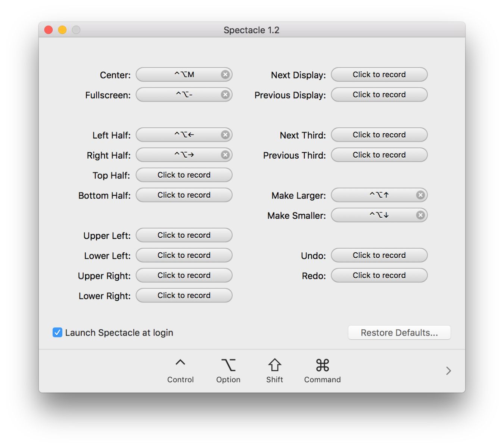Viewport: 504px width, 448px height.
Task: Expand the panel using the right chevron arrow
Action: coord(448,371)
